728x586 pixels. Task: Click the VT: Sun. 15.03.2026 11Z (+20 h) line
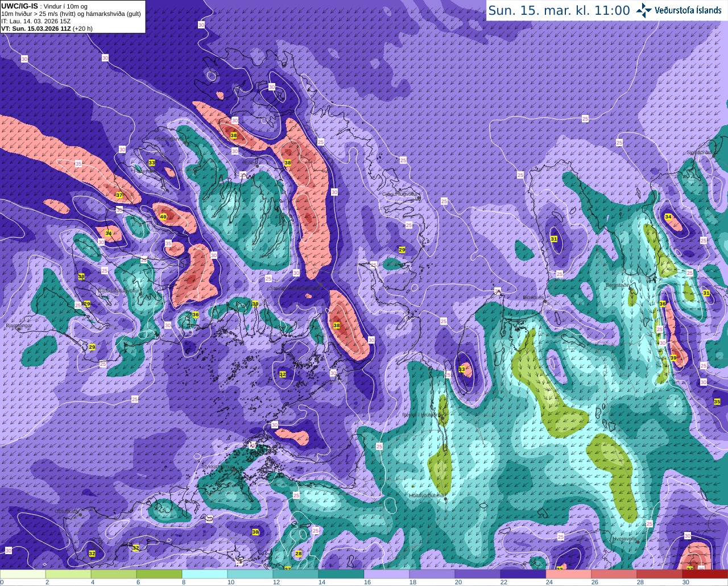[x=47, y=28]
